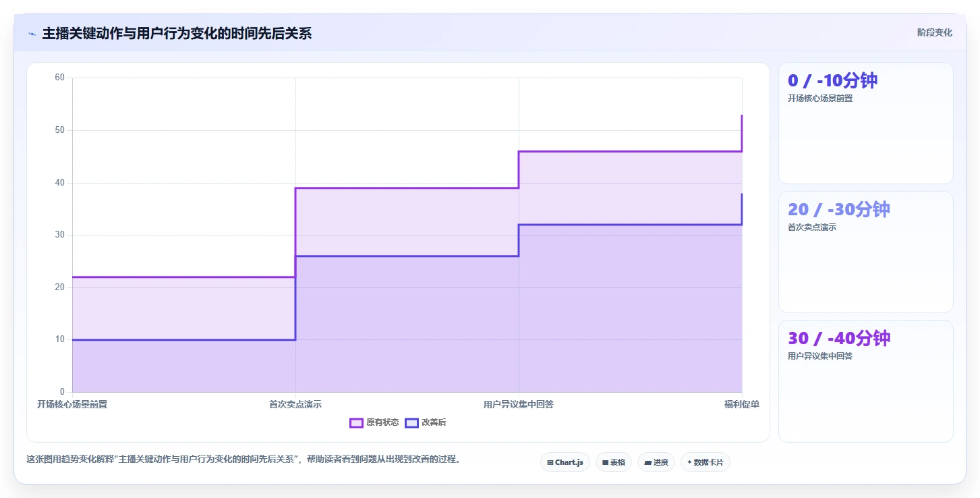The height and width of the screenshot is (498, 980).
Task: Click the chart title 主播关键动作与用户行为变化的时间先后关系
Action: 177,33
